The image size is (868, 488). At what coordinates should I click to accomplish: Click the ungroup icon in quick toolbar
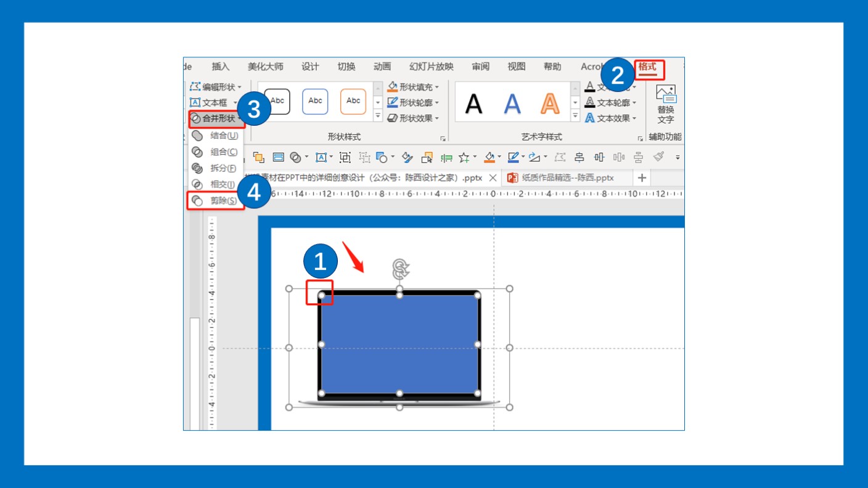[365, 158]
